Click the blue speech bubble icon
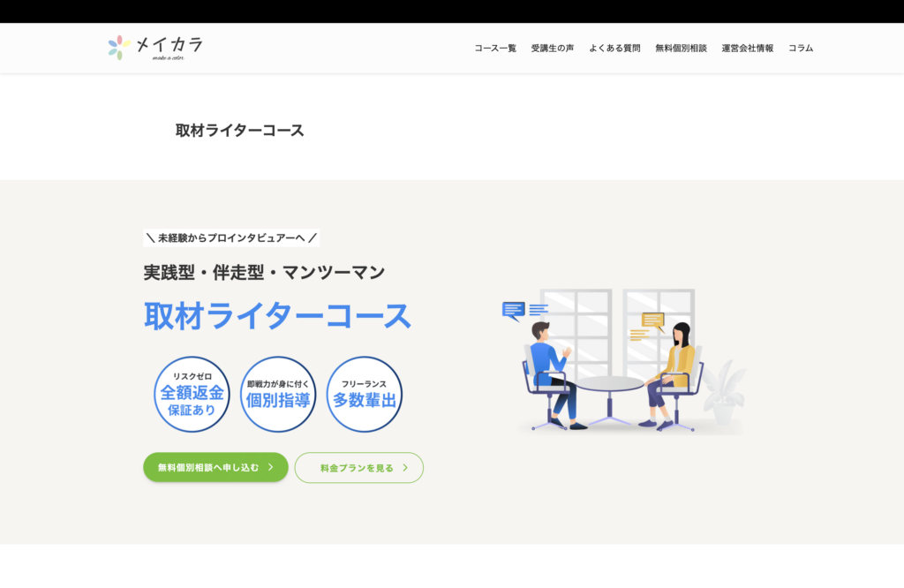Image resolution: width=904 pixels, height=588 pixels. (513, 310)
